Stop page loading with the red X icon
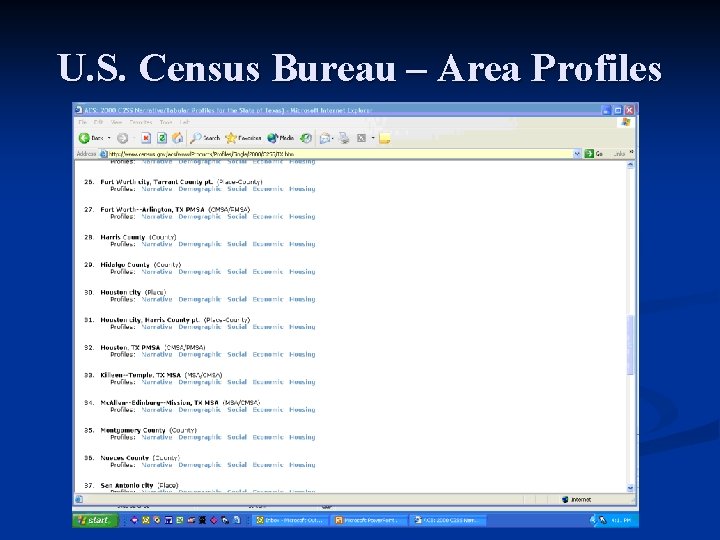This screenshot has width=720, height=540. (146, 138)
